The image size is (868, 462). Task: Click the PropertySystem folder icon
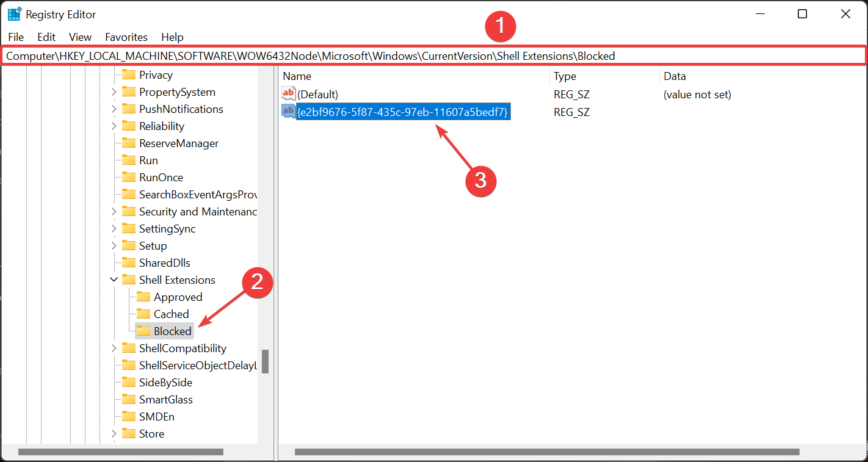(x=128, y=92)
